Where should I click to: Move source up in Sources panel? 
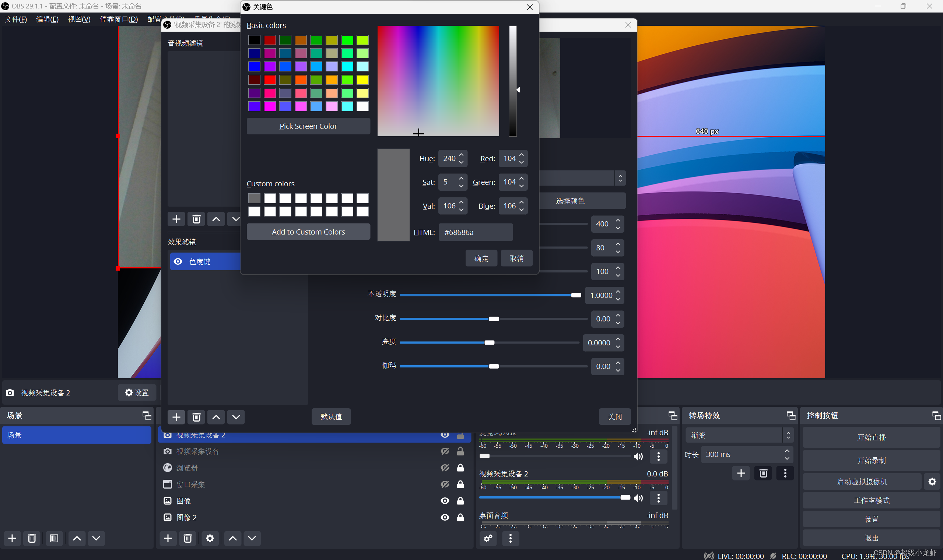[232, 538]
